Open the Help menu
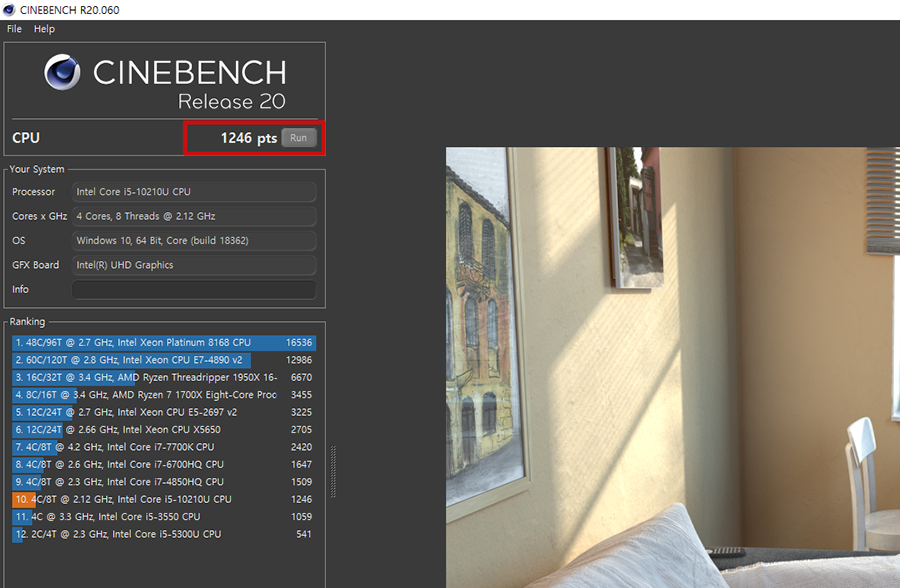This screenshot has width=900, height=588. pos(44,29)
